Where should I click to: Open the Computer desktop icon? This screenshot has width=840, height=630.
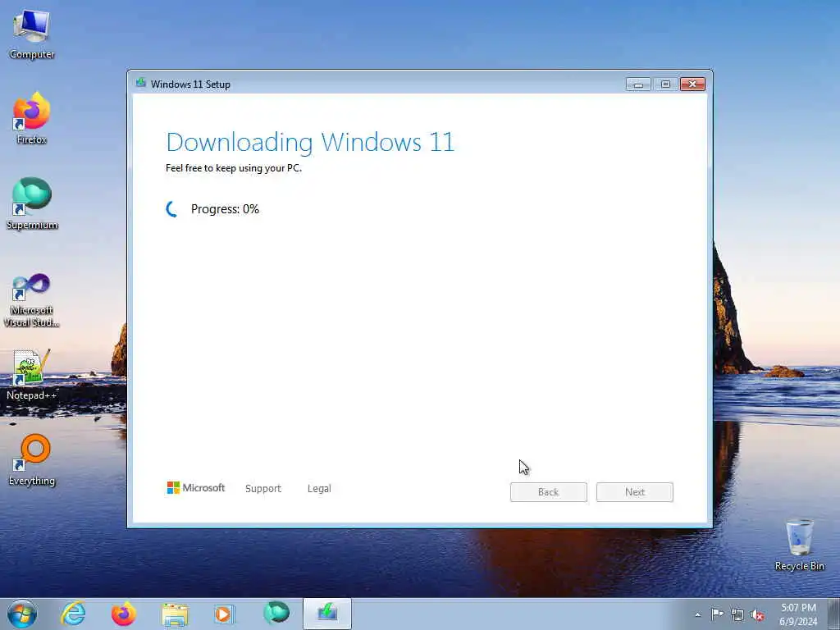click(32, 34)
